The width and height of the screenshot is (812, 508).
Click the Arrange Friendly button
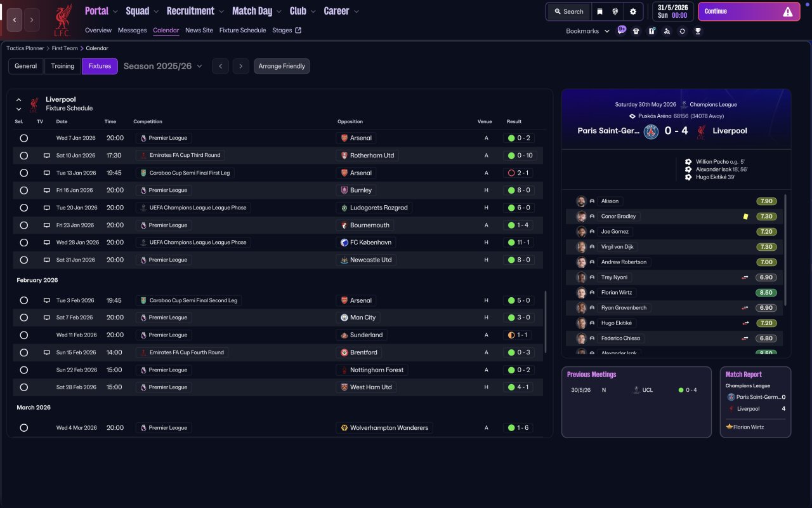[282, 66]
